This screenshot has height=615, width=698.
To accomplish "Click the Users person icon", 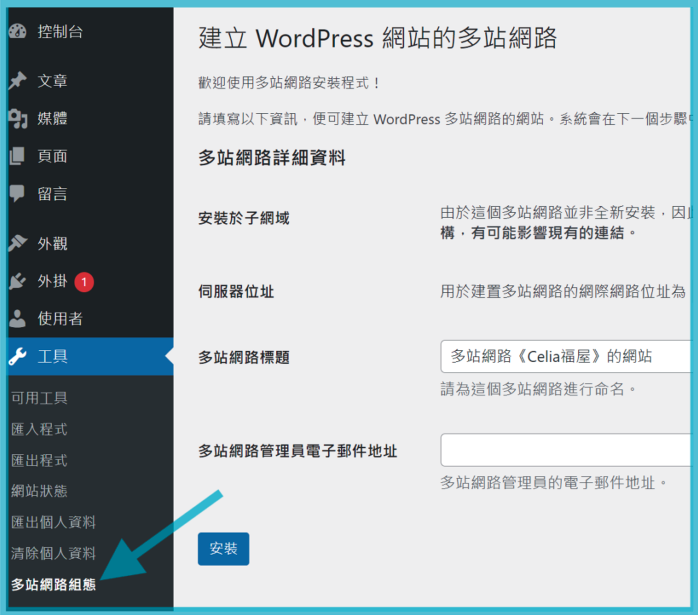I will (17, 319).
